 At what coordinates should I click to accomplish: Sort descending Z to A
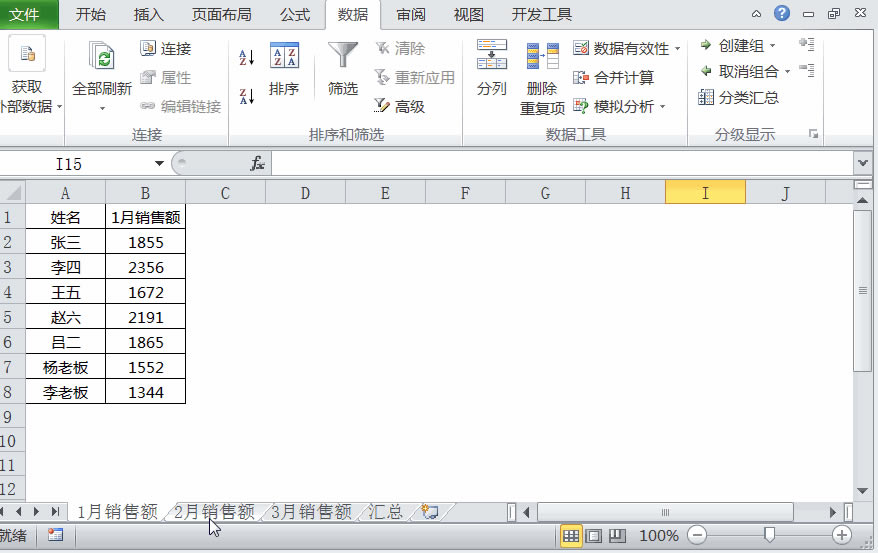pos(246,96)
